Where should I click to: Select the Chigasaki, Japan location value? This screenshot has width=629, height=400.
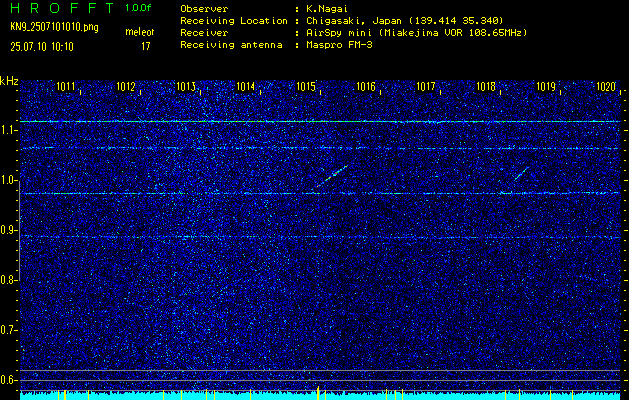point(405,20)
